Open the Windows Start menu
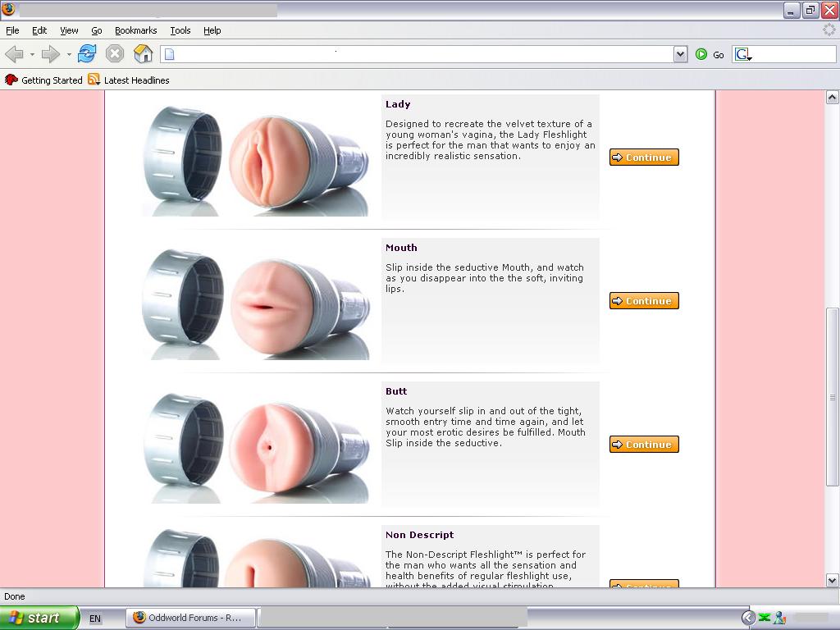Screen dimensions: 840x630 (39, 618)
